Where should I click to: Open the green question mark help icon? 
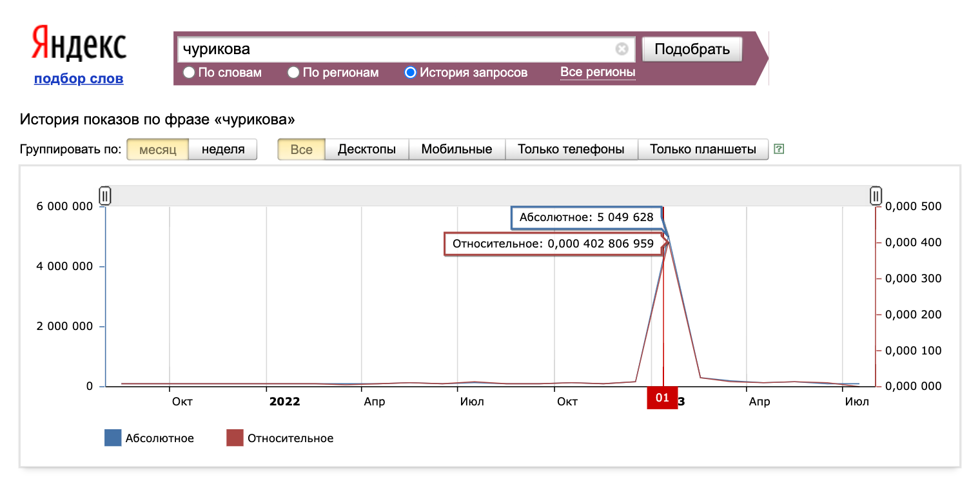point(779,149)
